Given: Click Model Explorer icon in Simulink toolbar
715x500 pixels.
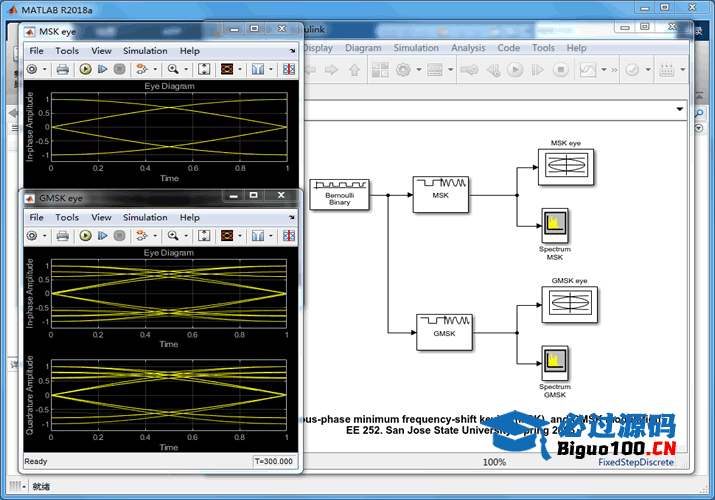Looking at the screenshot, I should coord(435,70).
